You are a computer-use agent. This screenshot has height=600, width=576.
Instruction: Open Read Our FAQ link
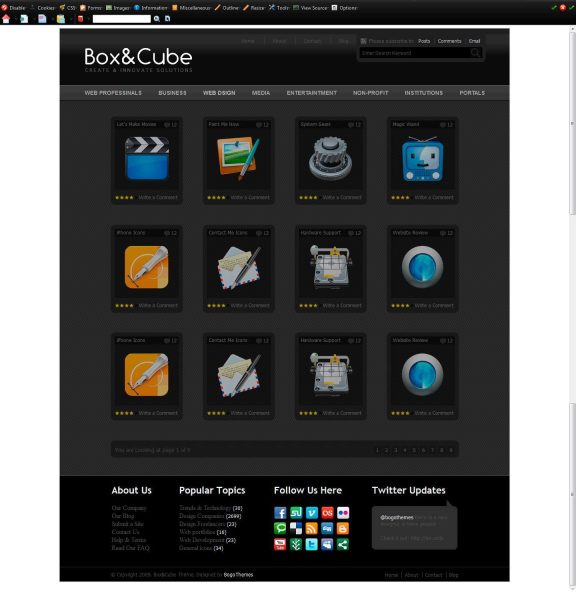click(x=130, y=548)
